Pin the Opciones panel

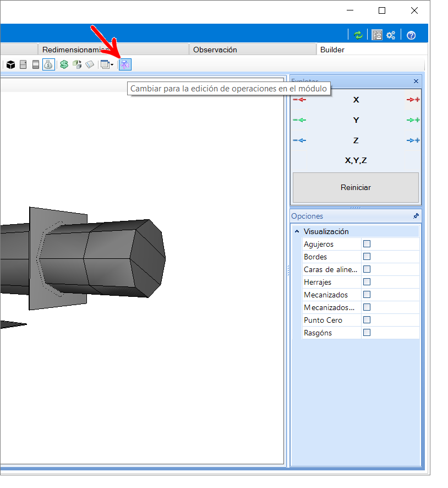click(x=416, y=216)
